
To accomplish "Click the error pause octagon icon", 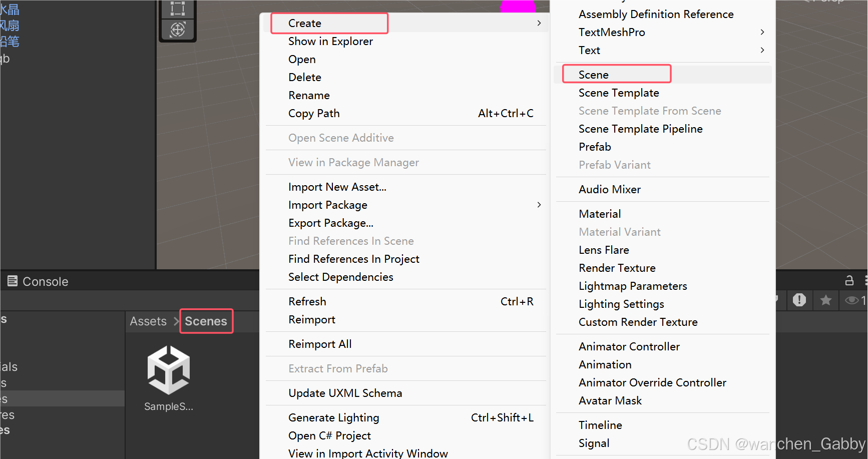I will [799, 300].
